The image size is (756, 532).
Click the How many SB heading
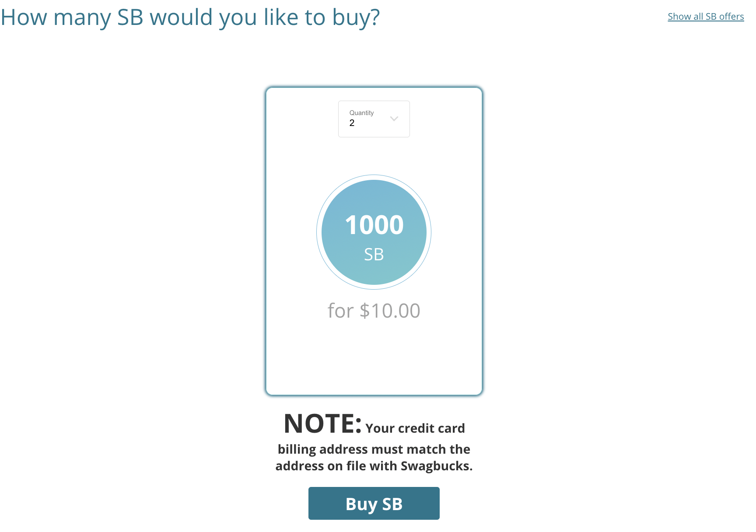coord(190,17)
